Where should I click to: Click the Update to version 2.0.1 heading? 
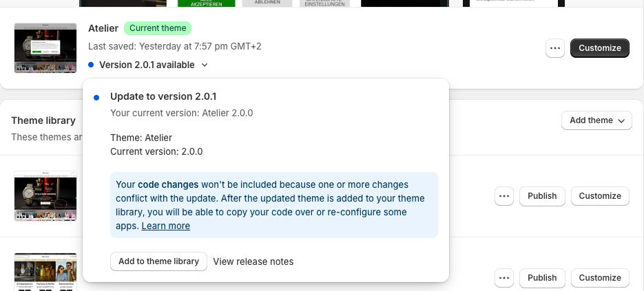pos(163,96)
